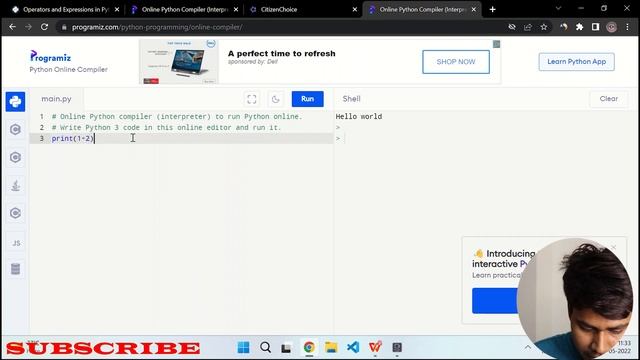Open the Learn Python App link
The width and height of the screenshot is (640, 360).
pyautogui.click(x=576, y=62)
